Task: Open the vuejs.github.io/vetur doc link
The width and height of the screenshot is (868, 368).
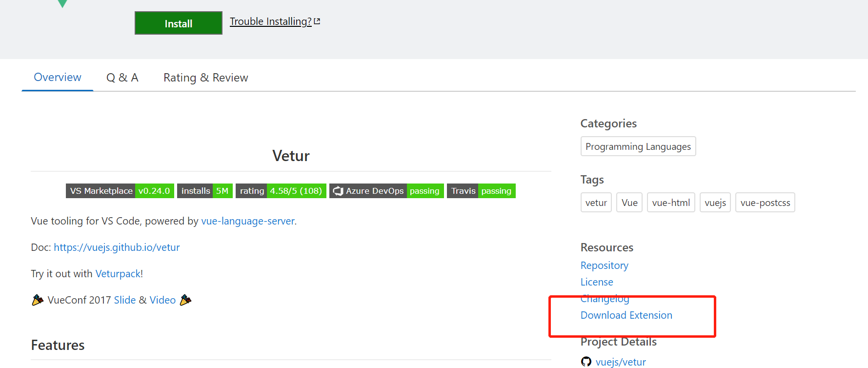Action: 117,247
